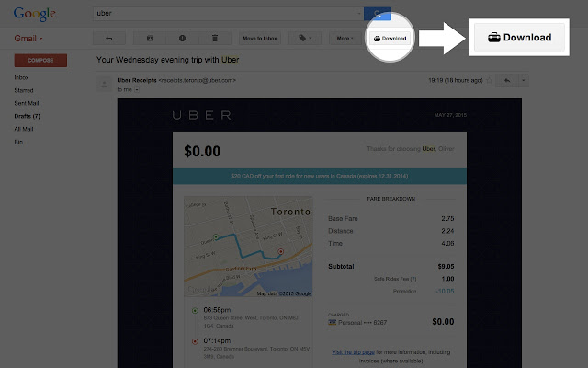Click the reply arrow button on the message
588x368 pixels.
click(x=507, y=80)
